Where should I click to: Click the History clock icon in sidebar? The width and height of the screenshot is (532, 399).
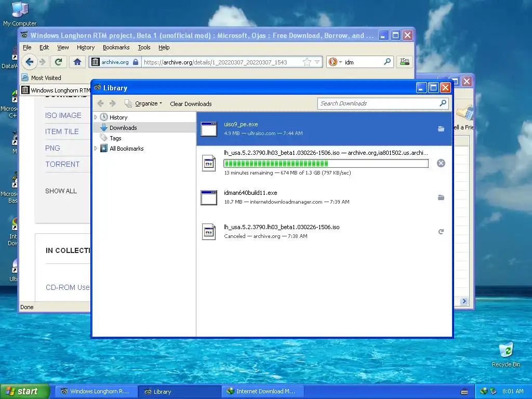[x=104, y=117]
